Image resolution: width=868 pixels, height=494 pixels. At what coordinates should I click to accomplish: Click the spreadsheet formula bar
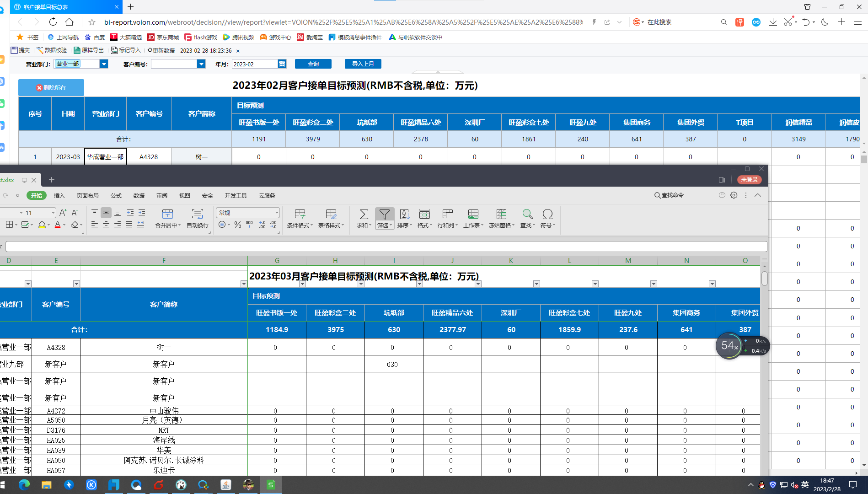pyautogui.click(x=386, y=247)
